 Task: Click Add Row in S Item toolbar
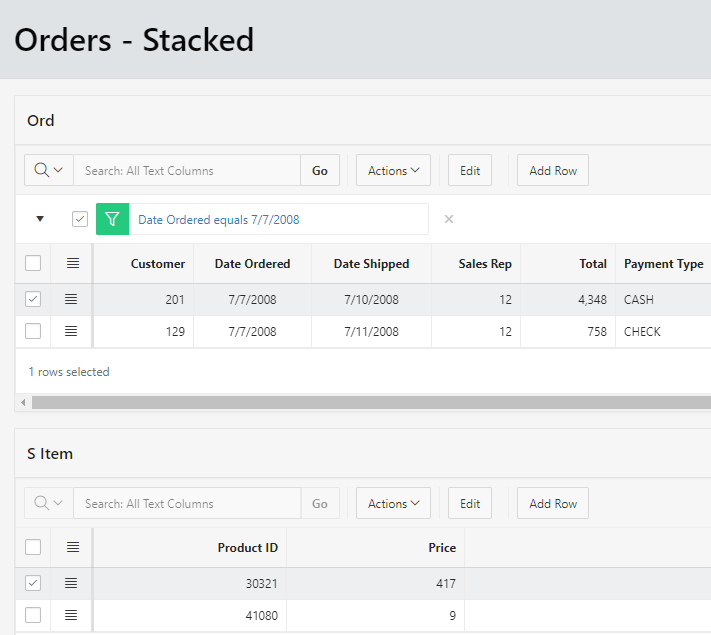click(x=553, y=504)
